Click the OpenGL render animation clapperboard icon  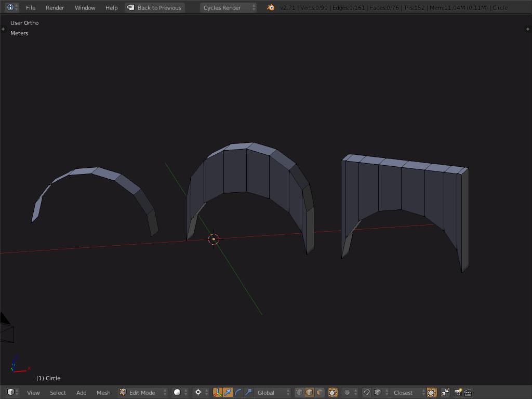[x=468, y=392]
